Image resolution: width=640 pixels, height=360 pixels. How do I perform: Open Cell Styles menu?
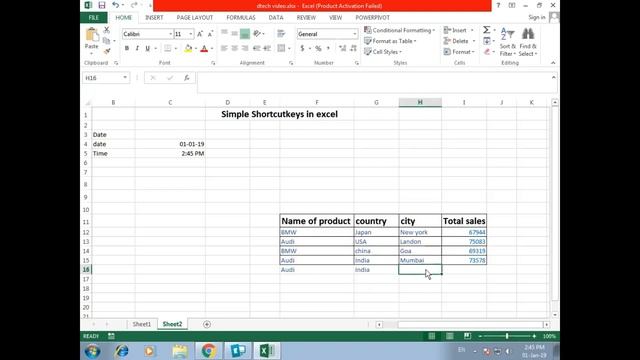tap(382, 52)
